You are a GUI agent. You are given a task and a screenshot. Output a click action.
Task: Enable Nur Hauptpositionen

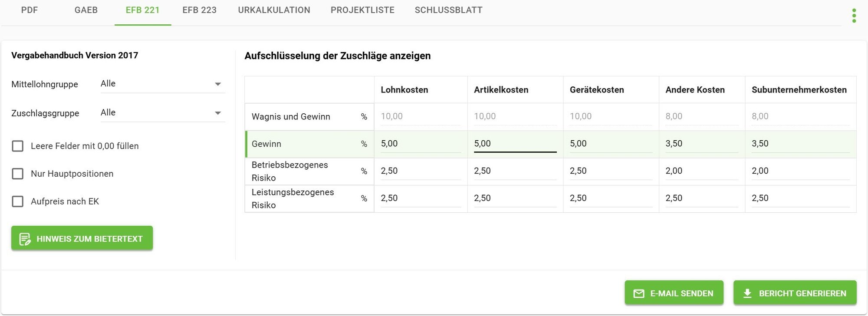click(17, 174)
